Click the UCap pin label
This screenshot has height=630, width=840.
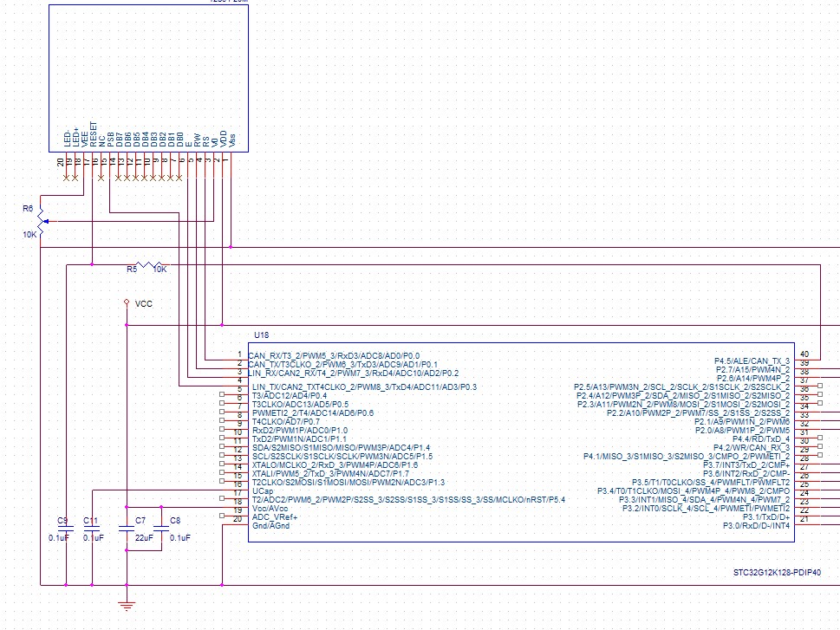pyautogui.click(x=263, y=490)
